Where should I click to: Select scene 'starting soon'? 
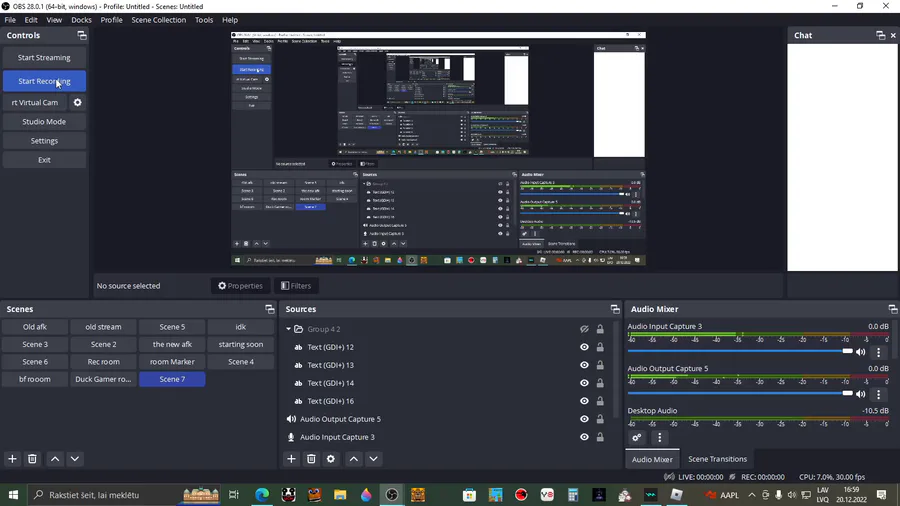pos(240,344)
